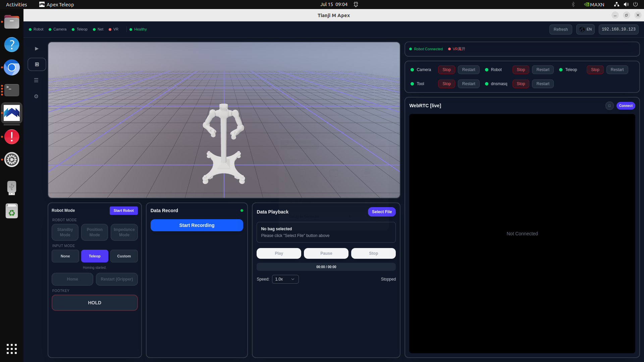Screen dimensions: 644x362
Task: Switch language with the EN globe button
Action: (x=585, y=29)
